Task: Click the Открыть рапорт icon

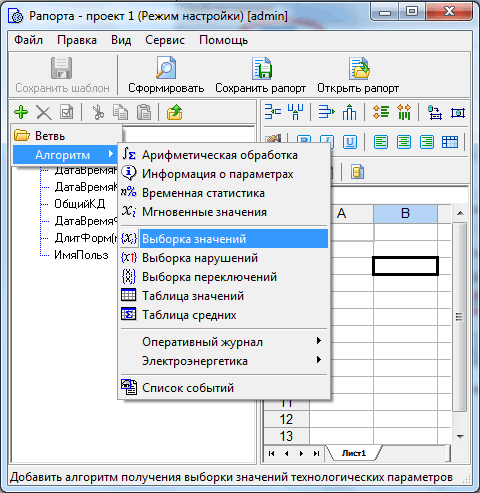Action: (x=359, y=68)
